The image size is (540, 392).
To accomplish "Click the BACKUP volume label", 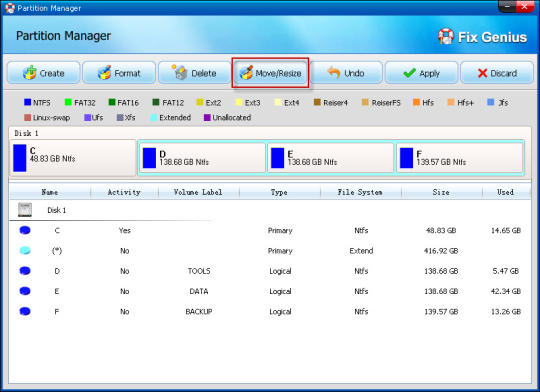I will click(x=199, y=312).
